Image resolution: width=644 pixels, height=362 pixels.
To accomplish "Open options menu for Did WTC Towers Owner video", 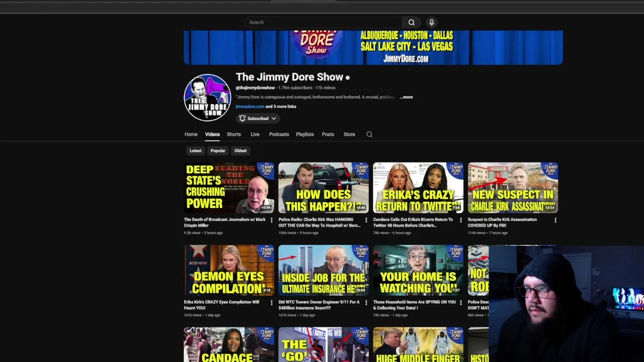I will point(366,303).
